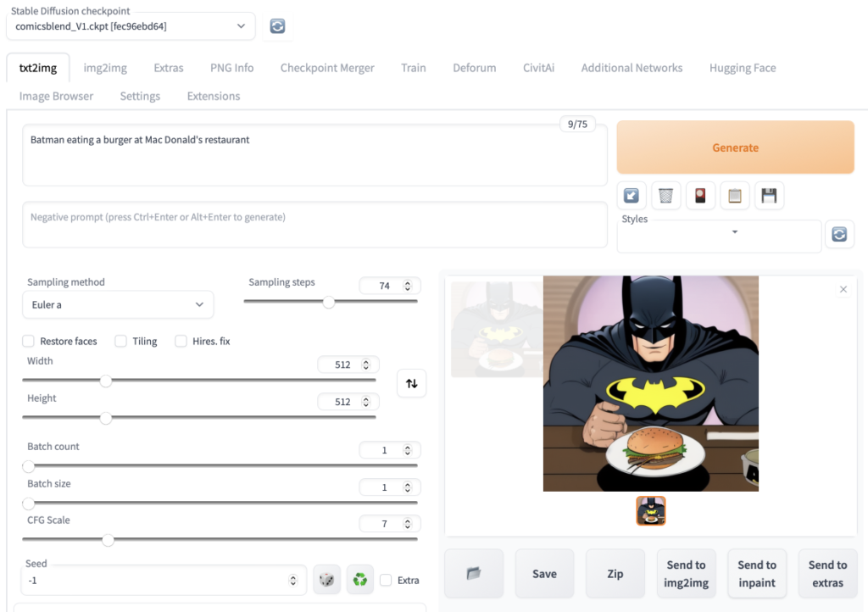Click the large generated Batman image
Image resolution: width=868 pixels, height=612 pixels.
pyautogui.click(x=651, y=383)
